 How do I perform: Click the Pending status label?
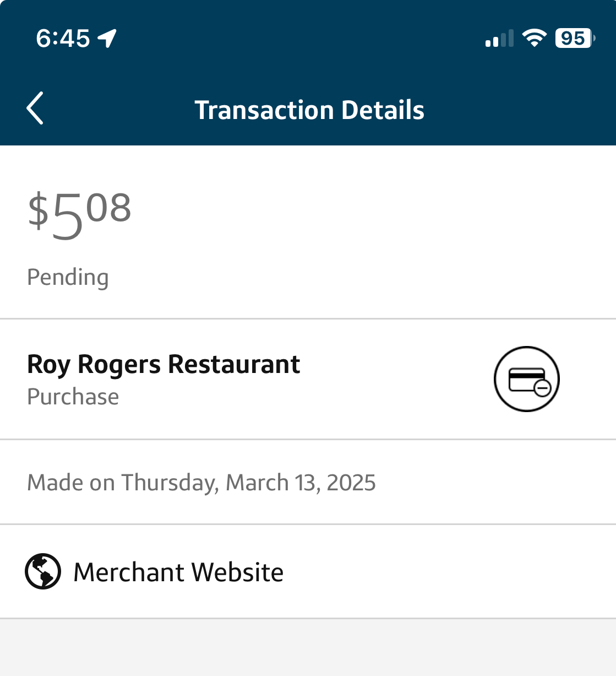(x=68, y=277)
